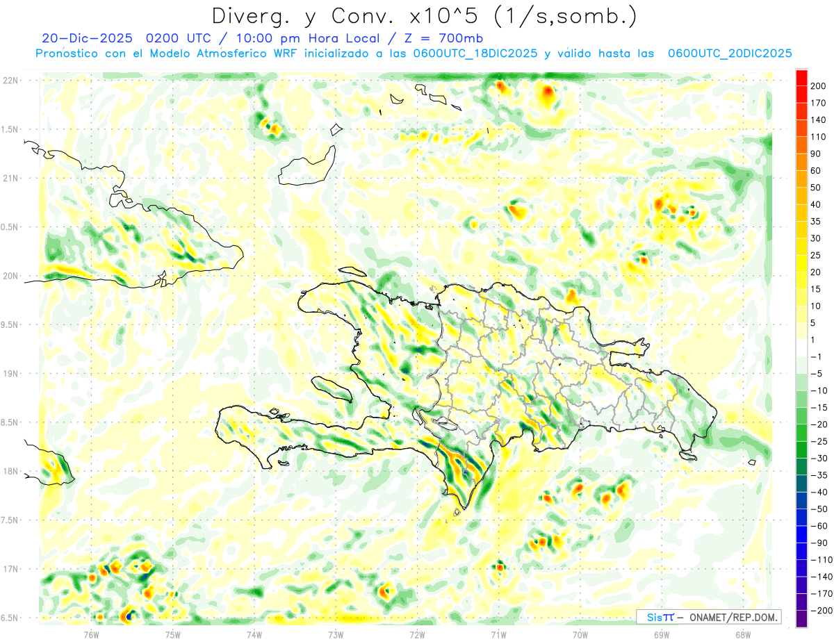Click the color scale value '200' at top
834x644 pixels.
pos(817,86)
